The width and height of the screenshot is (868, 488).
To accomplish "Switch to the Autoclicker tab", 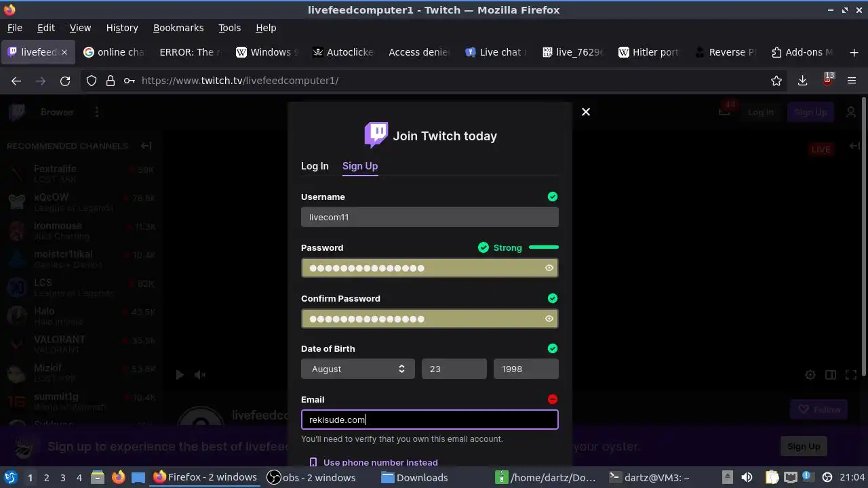I will 343,52.
